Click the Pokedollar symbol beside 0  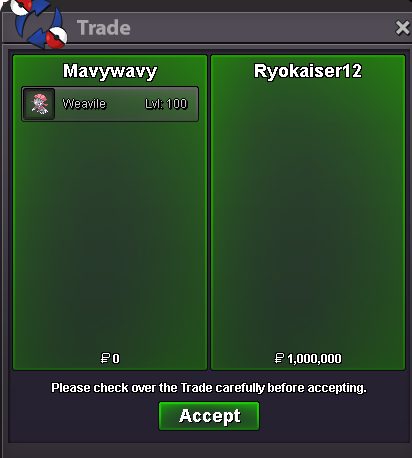point(105,358)
